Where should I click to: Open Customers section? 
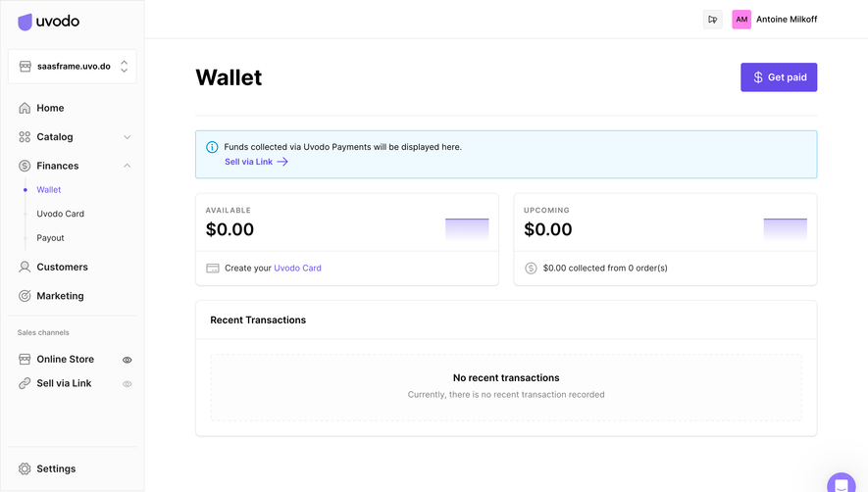[x=62, y=267]
